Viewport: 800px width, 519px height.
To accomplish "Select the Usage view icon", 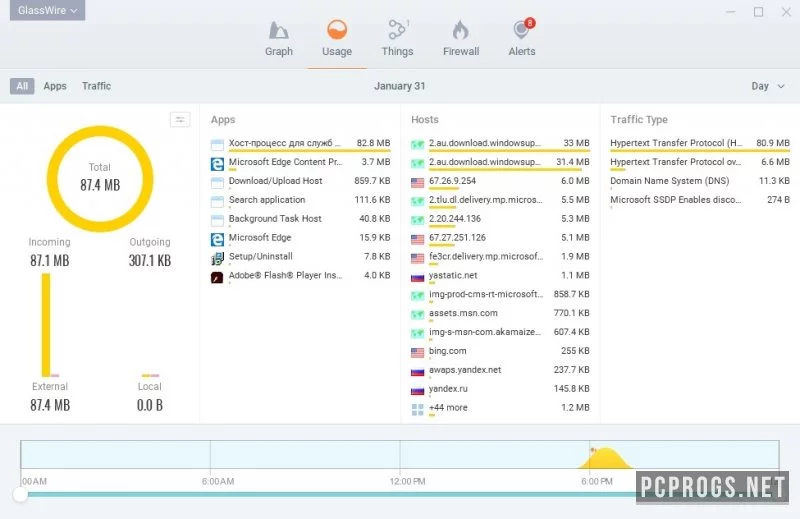I will [337, 30].
